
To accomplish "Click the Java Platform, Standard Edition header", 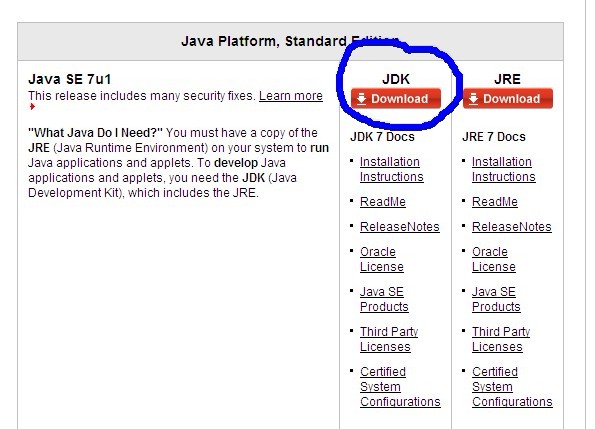I will pos(290,41).
